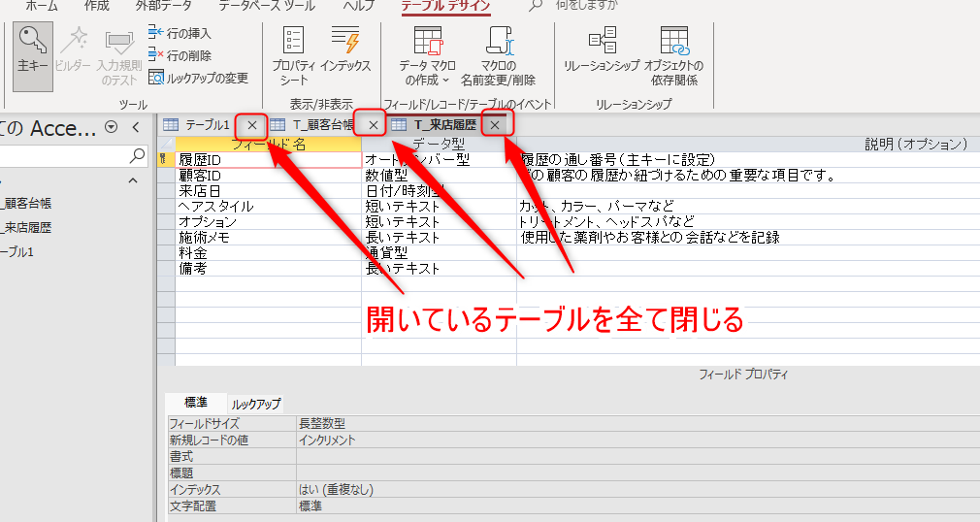Click the 主キー primary key icon

click(33, 50)
